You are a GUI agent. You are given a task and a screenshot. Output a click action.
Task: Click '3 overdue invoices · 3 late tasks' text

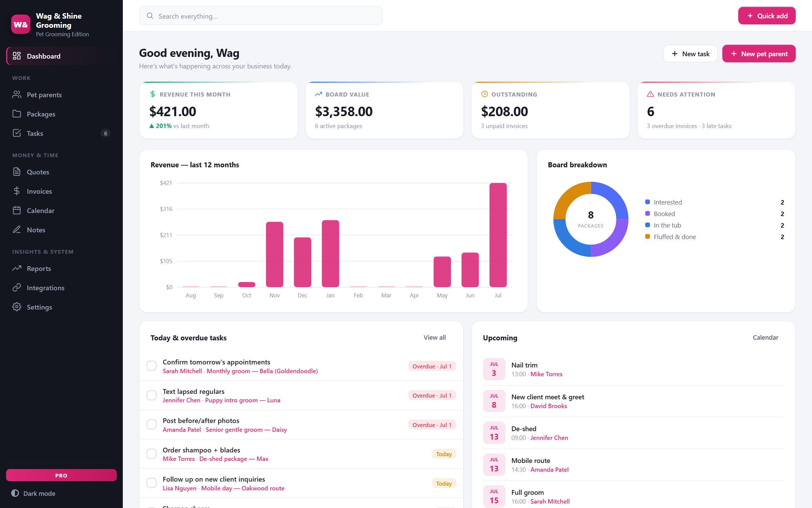click(689, 126)
